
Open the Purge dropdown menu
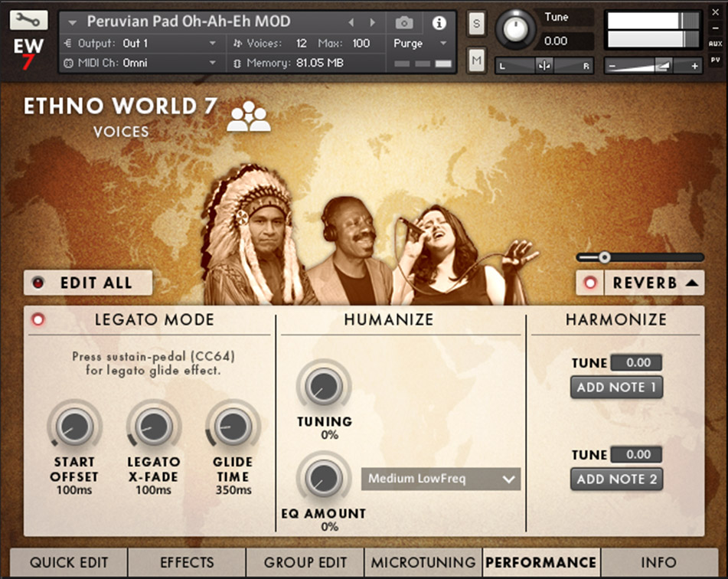click(443, 43)
